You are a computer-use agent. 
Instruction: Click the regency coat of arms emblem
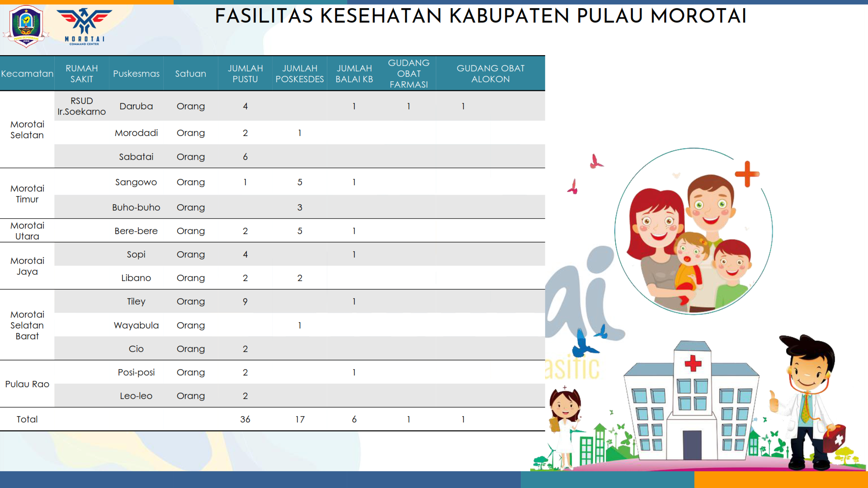coord(26,26)
